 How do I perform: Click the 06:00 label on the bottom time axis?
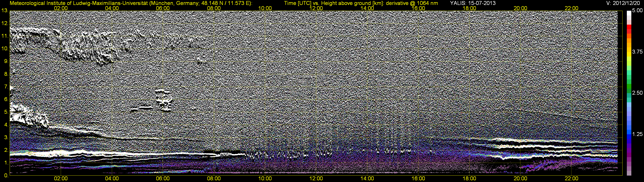pyautogui.click(x=163, y=179)
